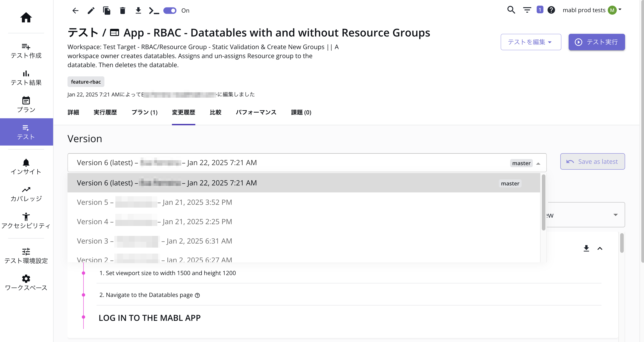Click the page vertical scrollbar

click(x=642, y=131)
